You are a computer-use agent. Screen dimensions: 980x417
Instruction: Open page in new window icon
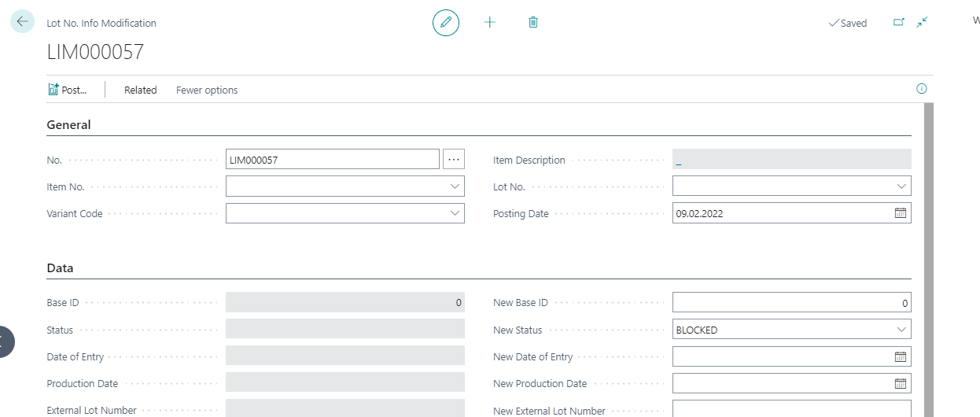coord(899,23)
